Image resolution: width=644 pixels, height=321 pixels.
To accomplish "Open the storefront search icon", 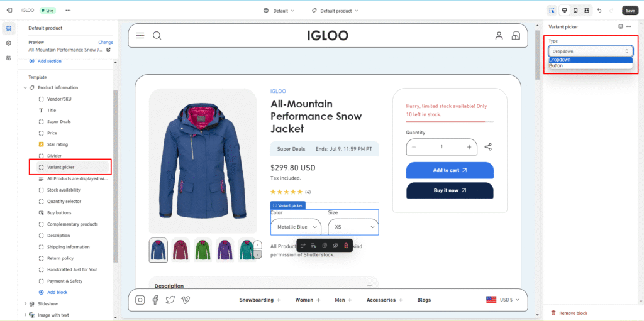I will tap(157, 36).
